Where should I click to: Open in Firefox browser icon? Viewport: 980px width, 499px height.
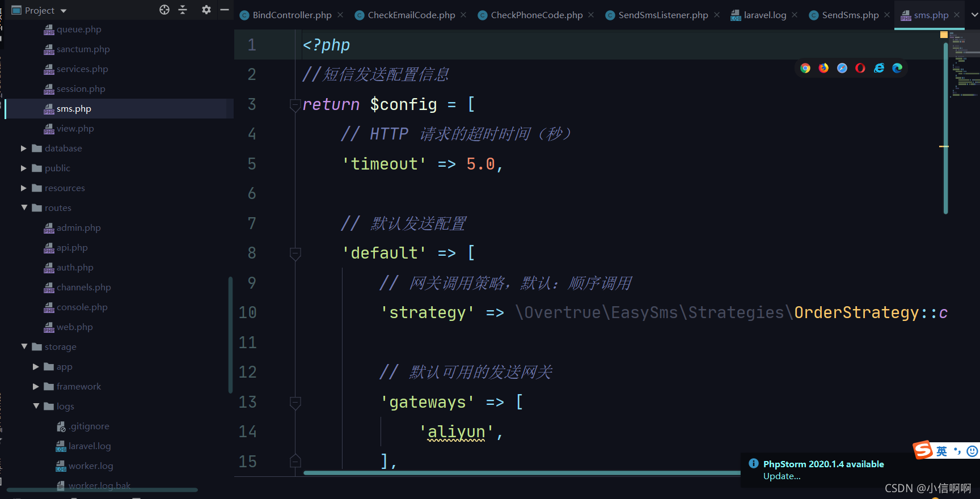click(823, 68)
